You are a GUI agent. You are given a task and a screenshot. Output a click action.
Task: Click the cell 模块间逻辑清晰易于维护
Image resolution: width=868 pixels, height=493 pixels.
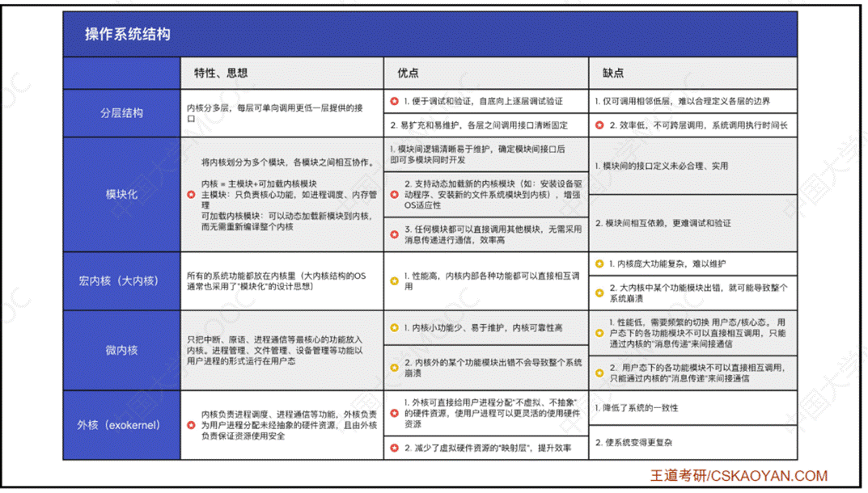[486, 154]
